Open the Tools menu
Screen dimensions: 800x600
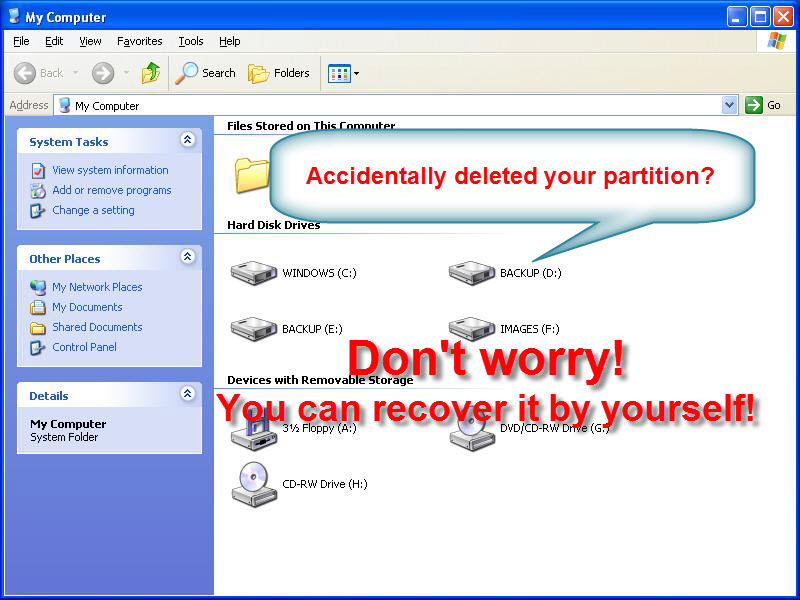(x=191, y=41)
